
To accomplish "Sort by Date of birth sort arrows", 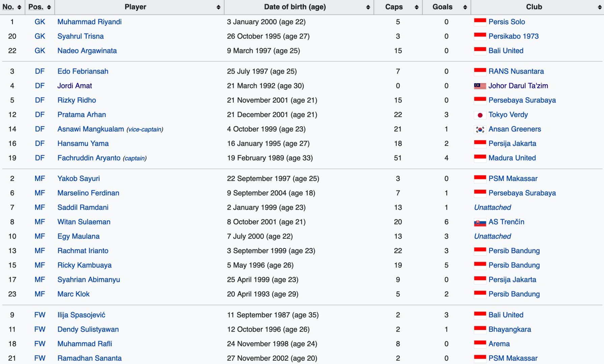I will click(x=368, y=7).
